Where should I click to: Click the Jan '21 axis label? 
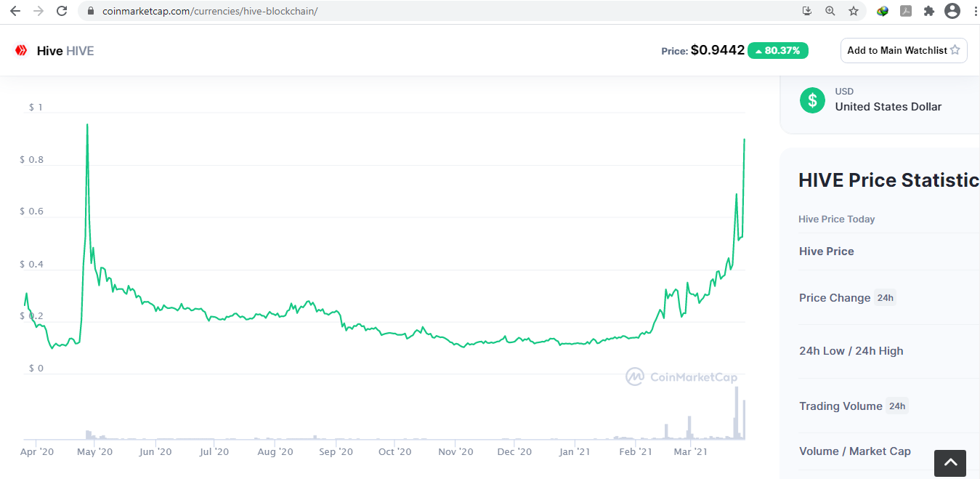[575, 451]
